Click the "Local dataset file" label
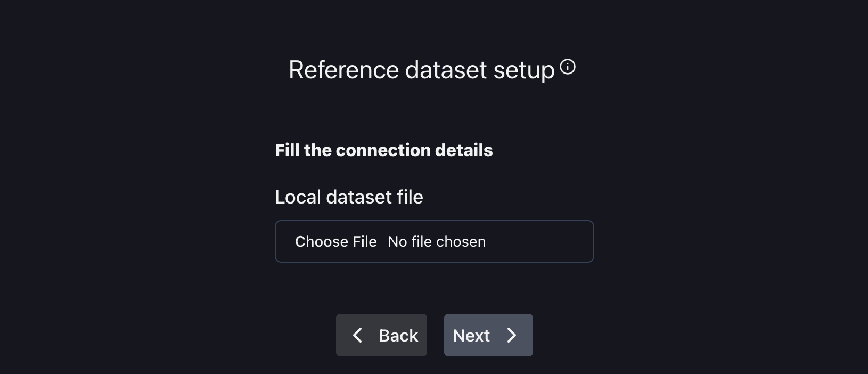Viewport: 868px width, 374px height. [x=349, y=197]
